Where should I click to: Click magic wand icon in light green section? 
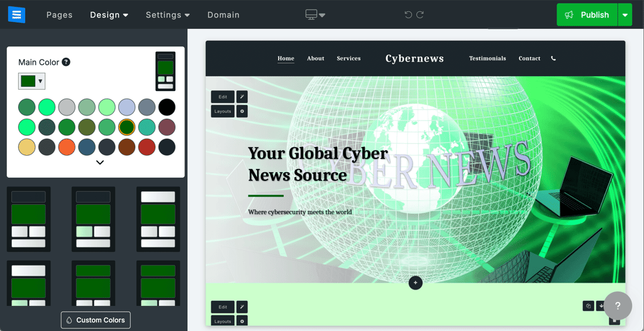pos(242,307)
